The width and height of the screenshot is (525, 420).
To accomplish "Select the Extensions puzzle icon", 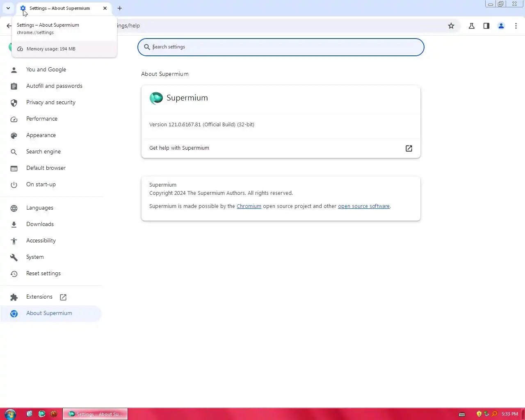I will (x=14, y=297).
